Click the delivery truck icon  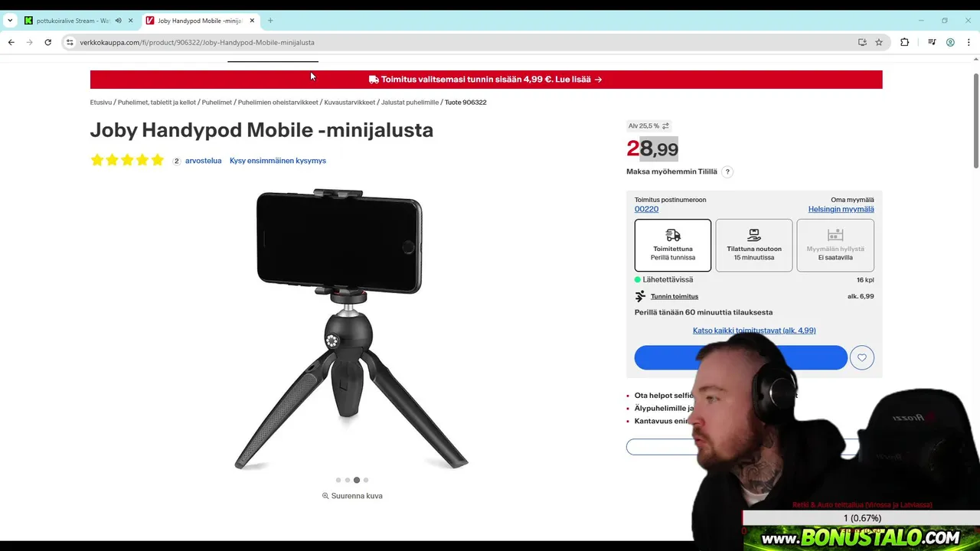673,235
